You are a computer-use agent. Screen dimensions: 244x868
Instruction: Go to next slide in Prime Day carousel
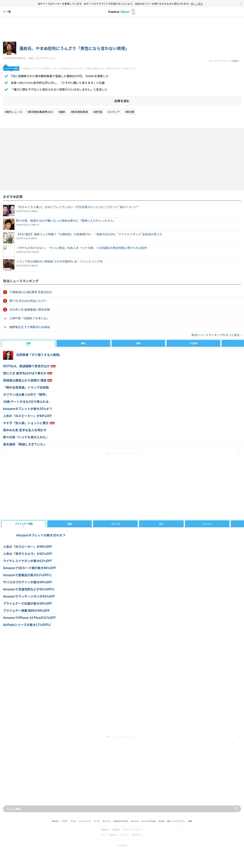coord(239,737)
